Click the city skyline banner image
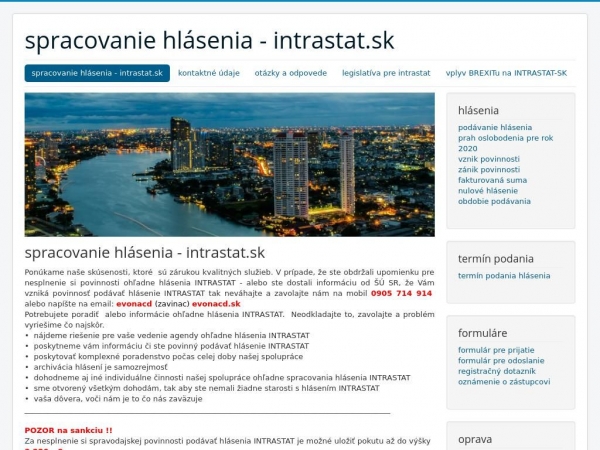Viewport: 600px width, 450px height. click(x=230, y=165)
